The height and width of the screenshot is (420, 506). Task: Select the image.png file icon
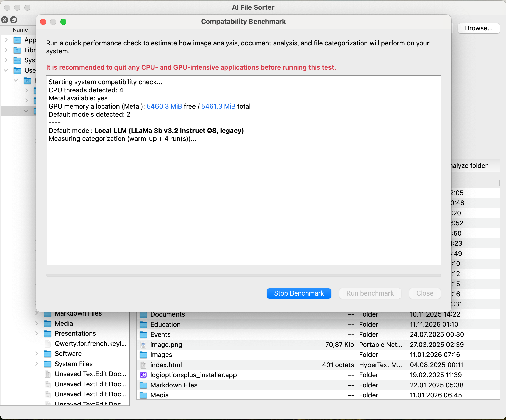coord(143,345)
